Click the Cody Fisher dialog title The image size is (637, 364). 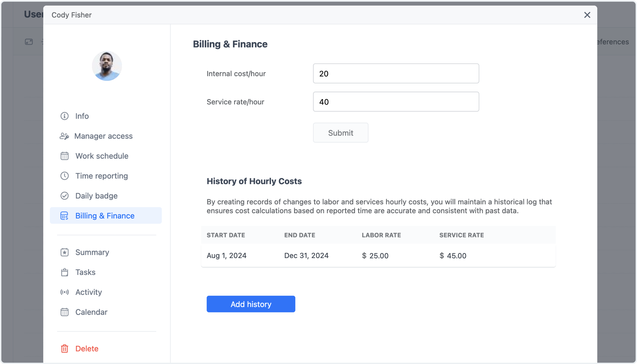(x=71, y=15)
